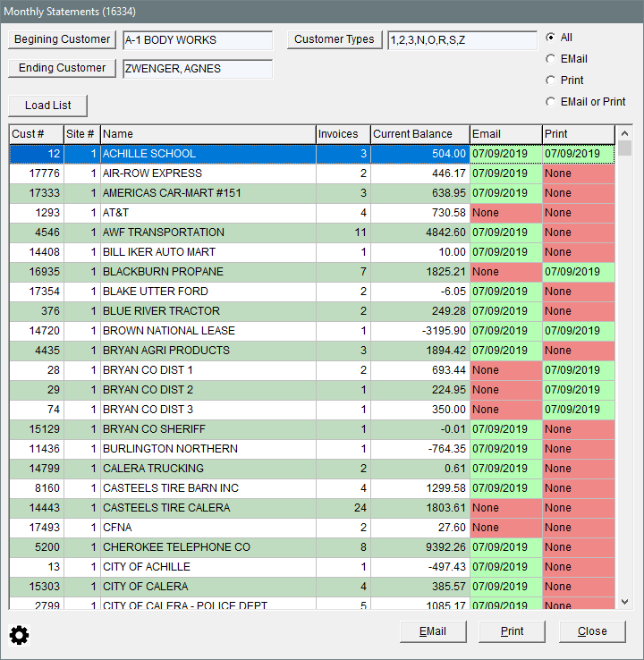Screen dimensions: 644x660
Task: Select the ACHILLE SCHOOL row
Action: coord(312,154)
